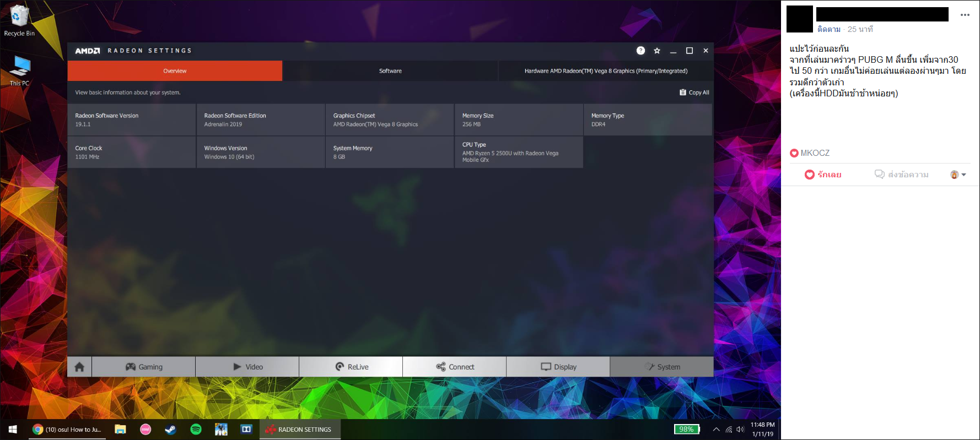Viewport: 980px width, 440px height.
Task: Click RADEON SETTINGS taskbar button
Action: (300, 430)
